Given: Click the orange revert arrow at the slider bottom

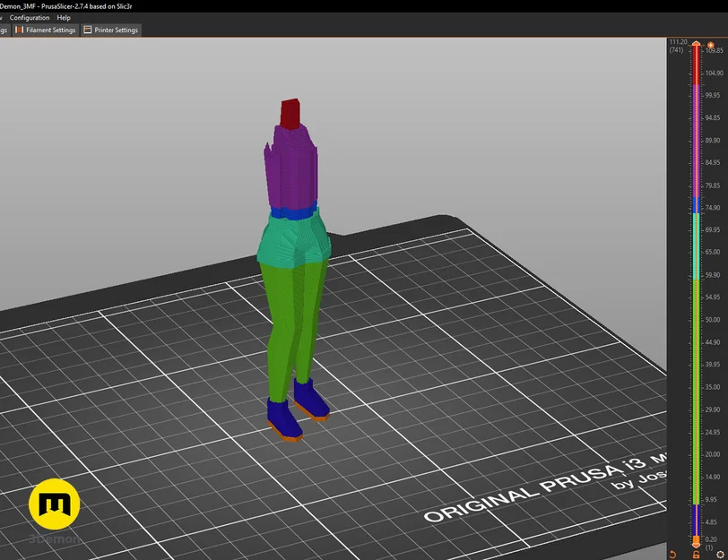Looking at the screenshot, I should (673, 554).
